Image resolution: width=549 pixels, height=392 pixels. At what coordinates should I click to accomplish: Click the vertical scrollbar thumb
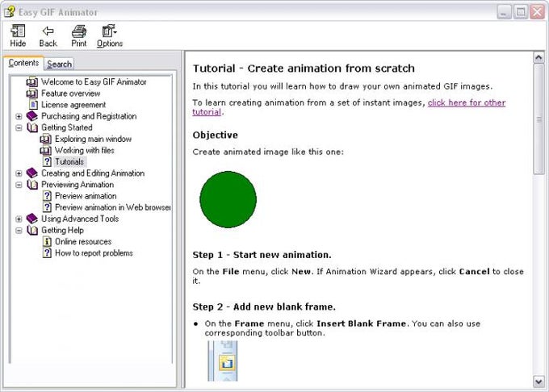coord(539,119)
